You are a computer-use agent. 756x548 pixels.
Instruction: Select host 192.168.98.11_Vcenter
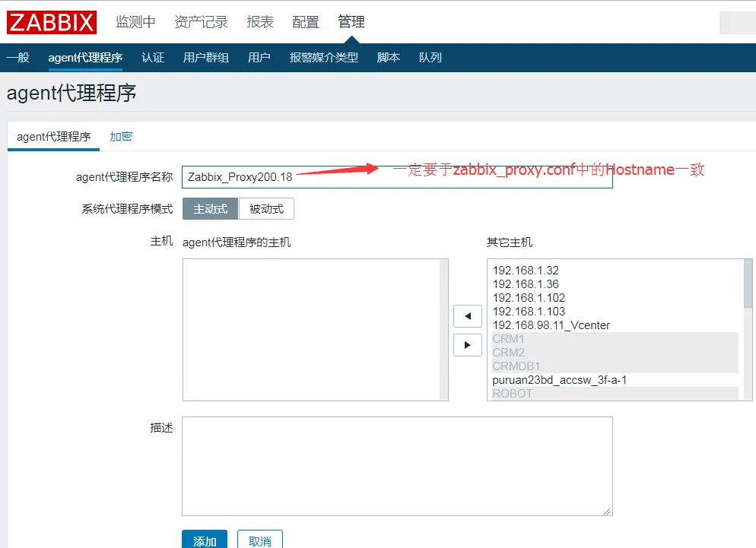tap(615, 325)
